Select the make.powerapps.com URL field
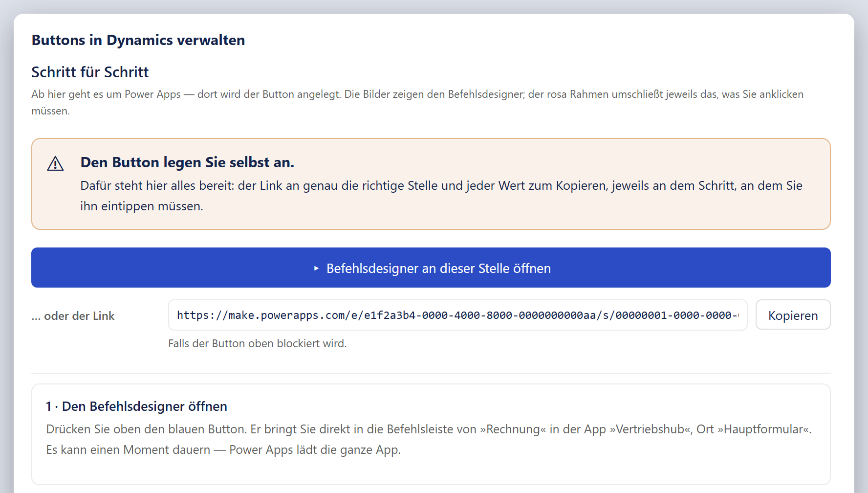This screenshot has width=868, height=493. click(x=457, y=315)
